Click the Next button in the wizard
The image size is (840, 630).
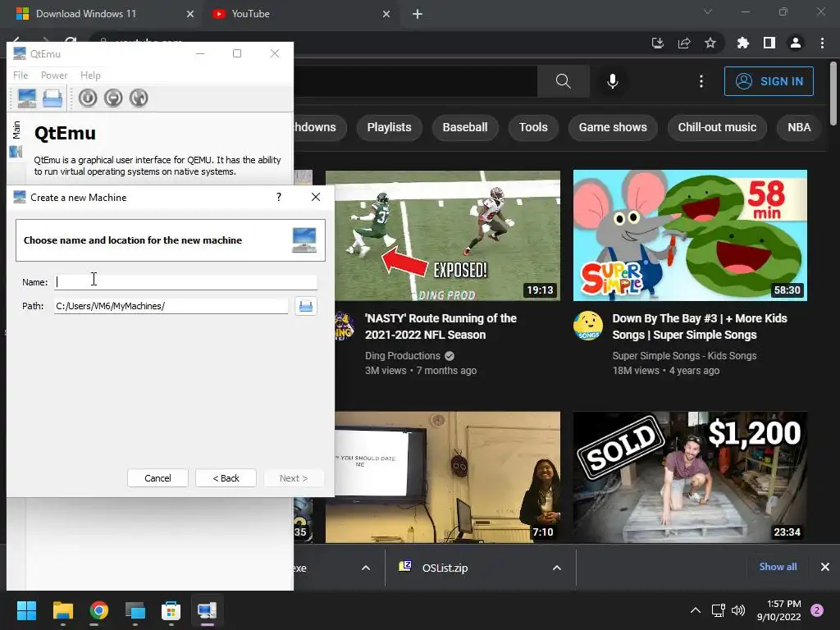(294, 478)
